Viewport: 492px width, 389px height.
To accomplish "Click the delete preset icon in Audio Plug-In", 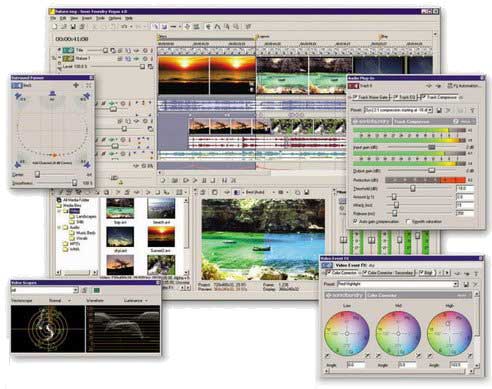I will [449, 110].
